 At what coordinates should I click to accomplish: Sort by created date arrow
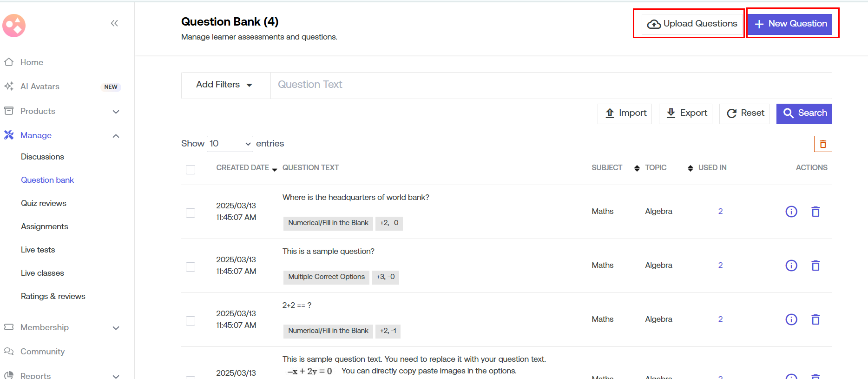coord(275,169)
